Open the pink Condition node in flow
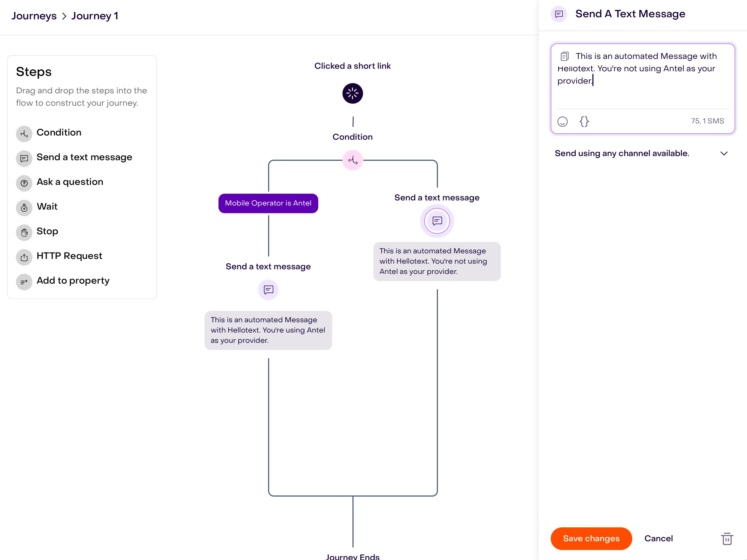 [353, 160]
